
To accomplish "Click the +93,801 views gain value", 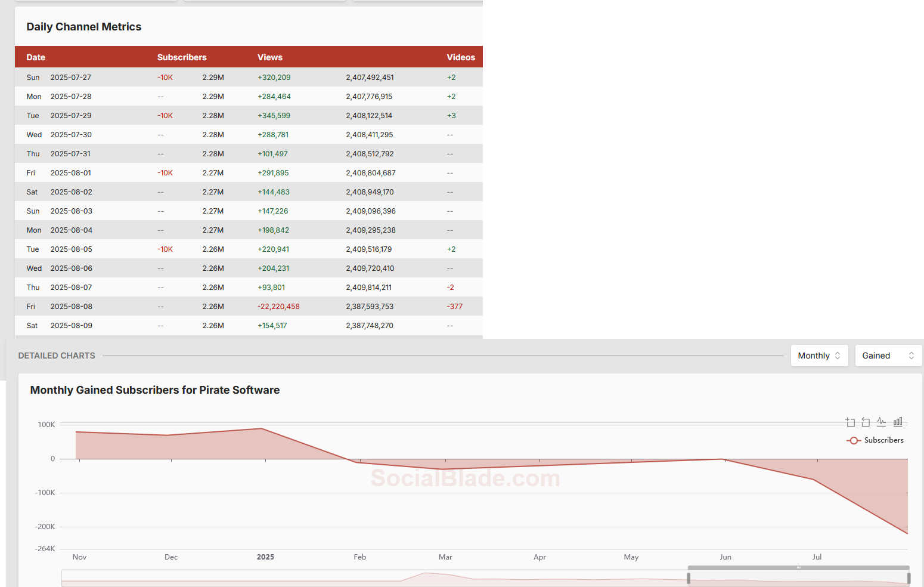I will [271, 288].
